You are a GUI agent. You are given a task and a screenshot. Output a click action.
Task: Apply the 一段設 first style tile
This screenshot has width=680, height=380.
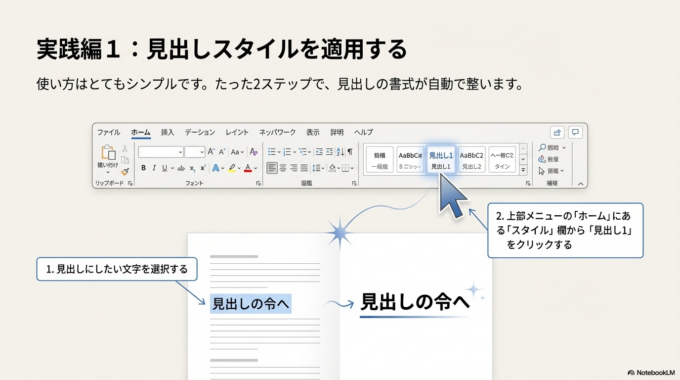(379, 160)
